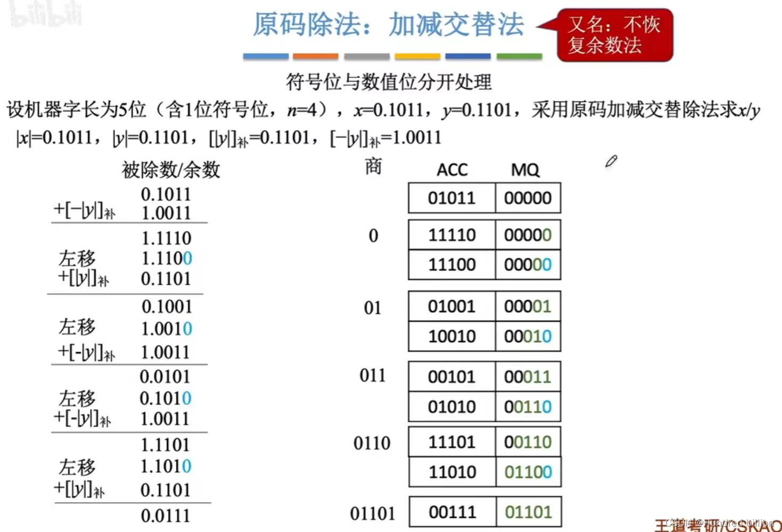Click MQ cell 01101 in the last row
The image size is (782, 532).
tap(528, 512)
